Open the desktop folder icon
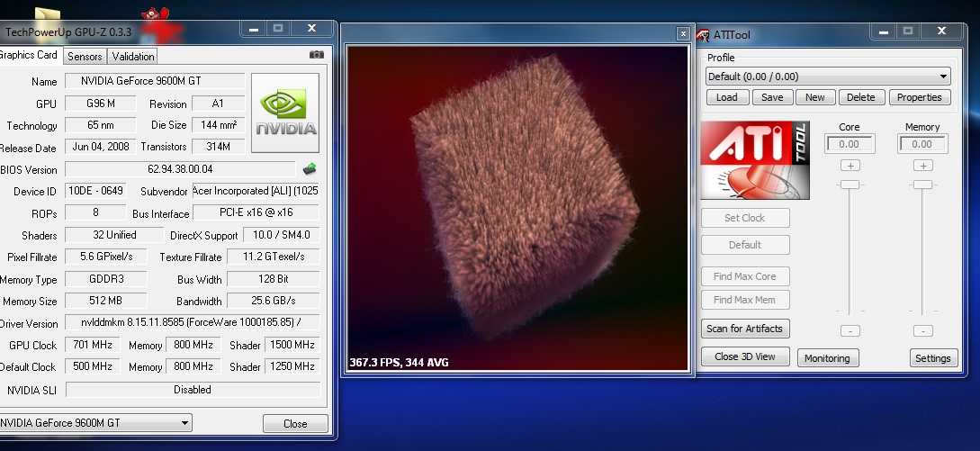This screenshot has width=980, height=451. pyautogui.click(x=48, y=14)
